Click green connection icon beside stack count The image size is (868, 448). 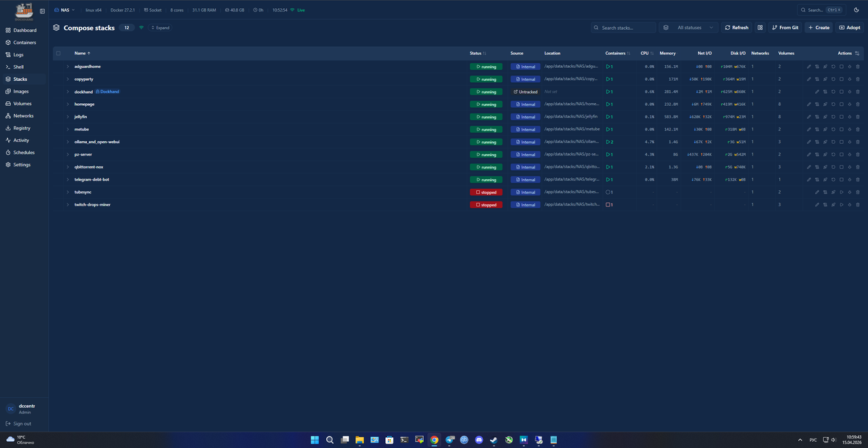[142, 28]
